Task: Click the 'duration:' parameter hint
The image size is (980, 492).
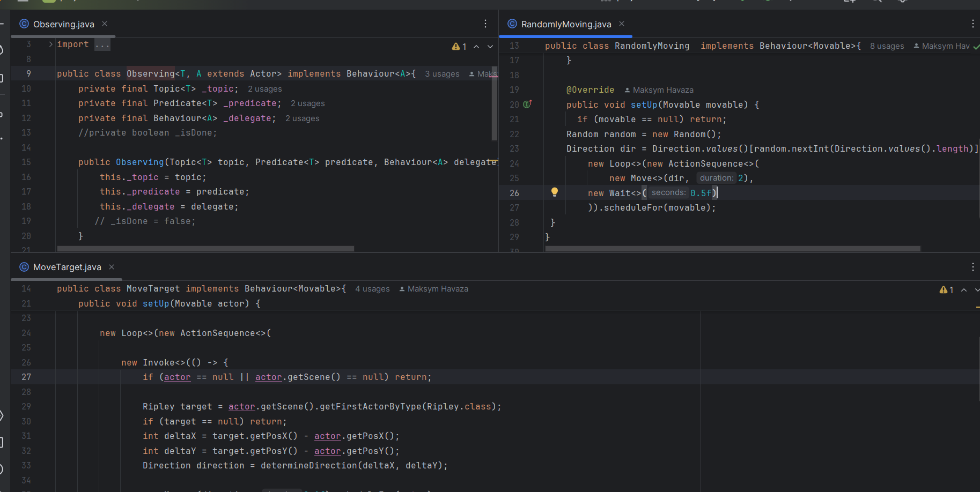Action: tap(716, 178)
